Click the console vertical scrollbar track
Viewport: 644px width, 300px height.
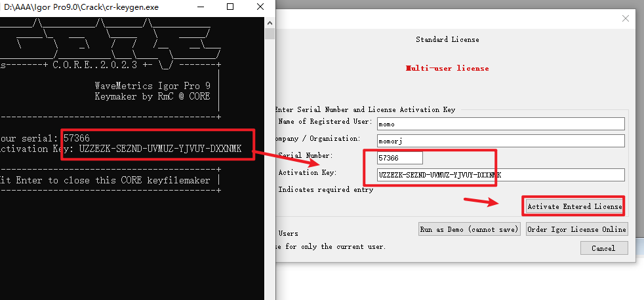(x=270, y=164)
